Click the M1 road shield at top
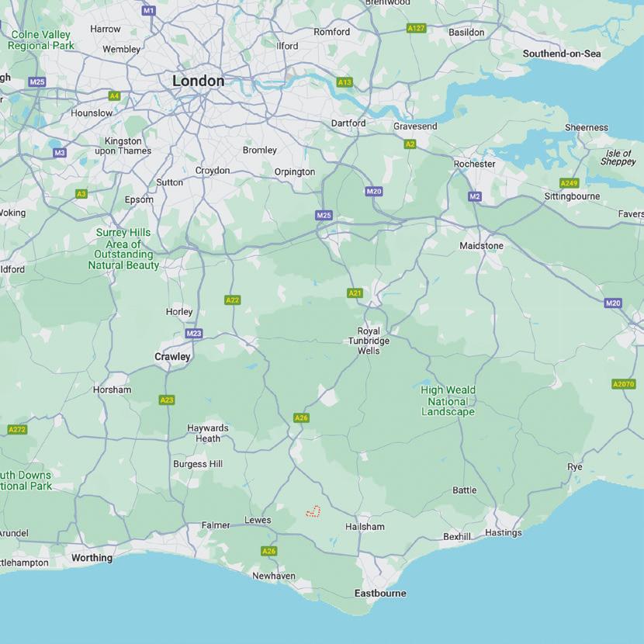 (148, 11)
